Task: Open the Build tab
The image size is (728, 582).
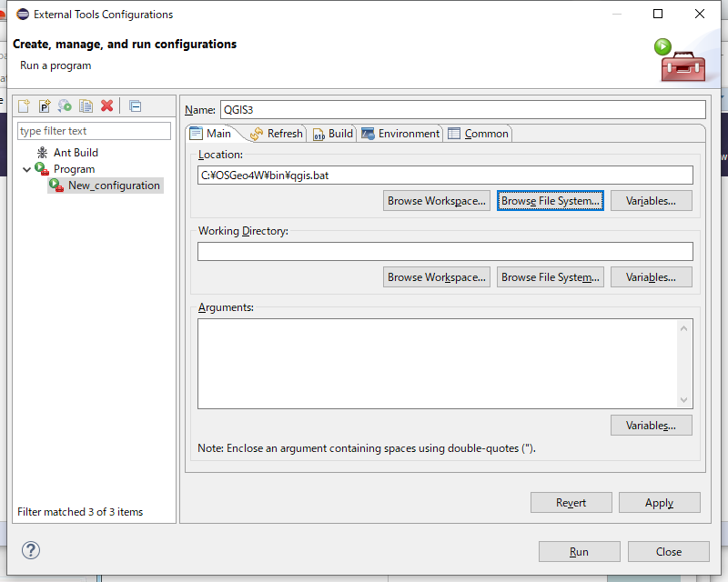Action: 332,134
